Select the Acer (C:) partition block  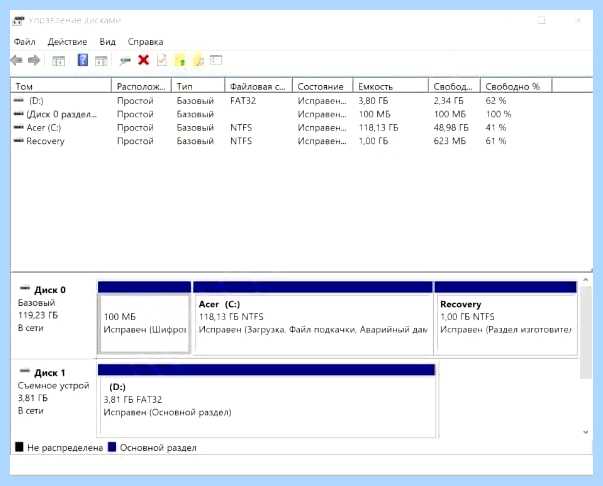point(313,318)
